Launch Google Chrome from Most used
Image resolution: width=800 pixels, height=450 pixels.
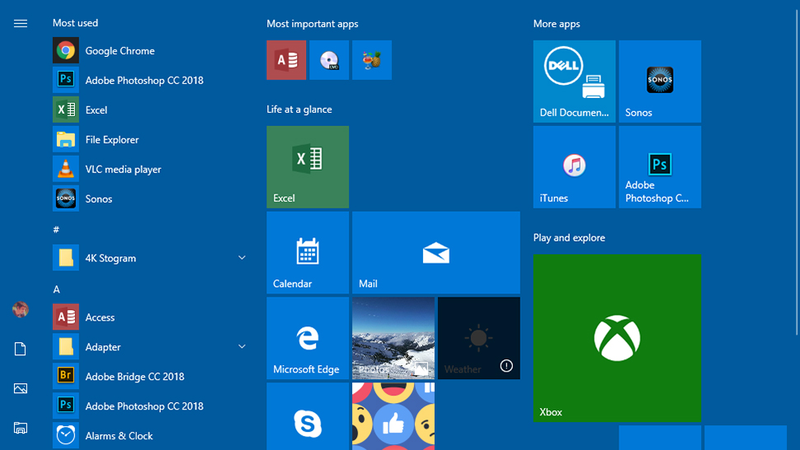[151, 51]
